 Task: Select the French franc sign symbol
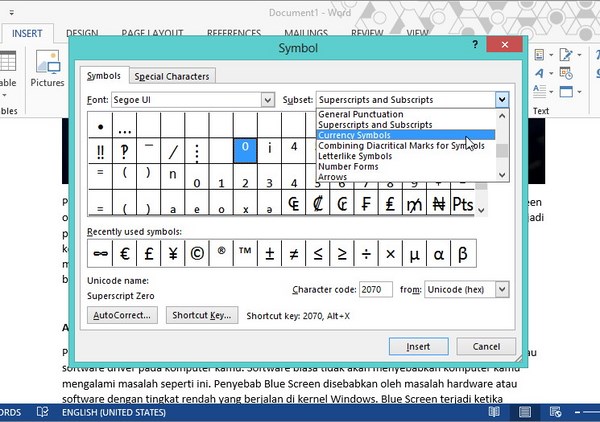pyautogui.click(x=366, y=203)
